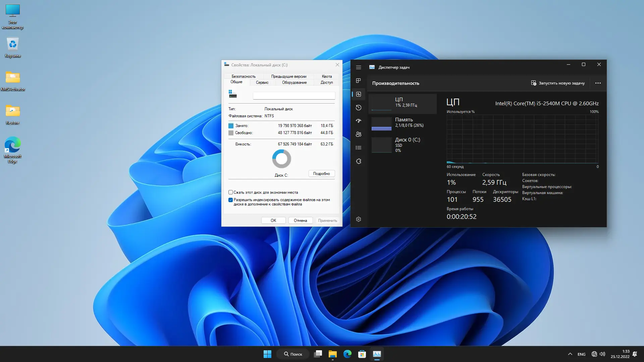
Task: Open Startup apps page icon
Action: pos(359,121)
